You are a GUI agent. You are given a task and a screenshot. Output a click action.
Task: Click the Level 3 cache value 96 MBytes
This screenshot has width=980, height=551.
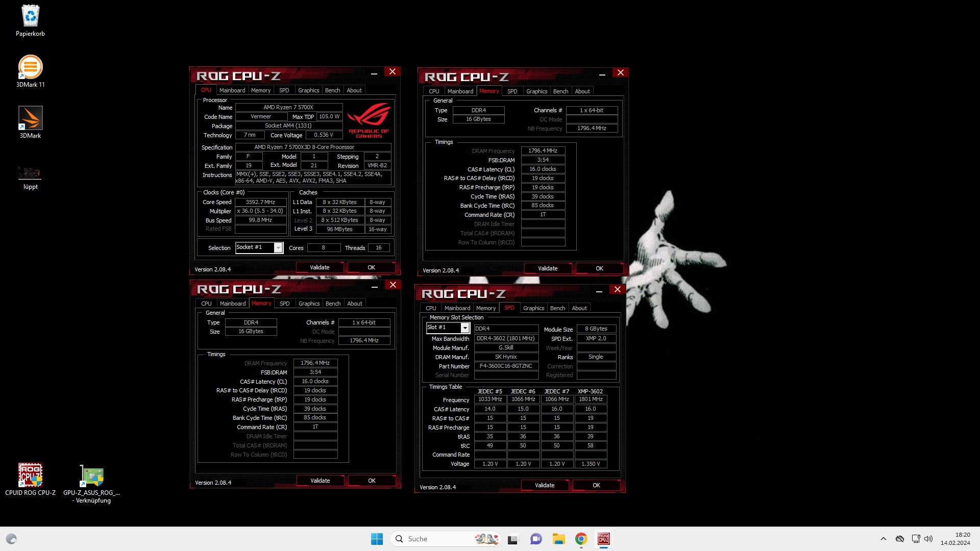pos(340,229)
